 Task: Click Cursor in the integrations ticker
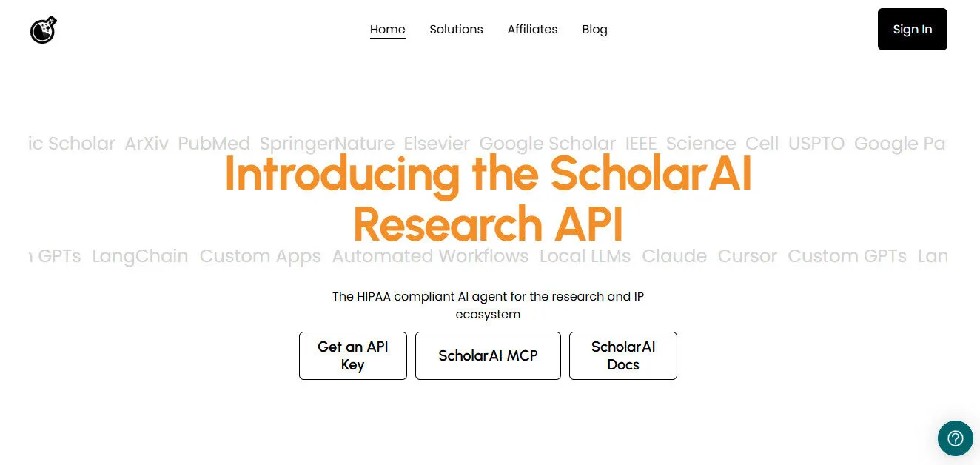pyautogui.click(x=747, y=256)
